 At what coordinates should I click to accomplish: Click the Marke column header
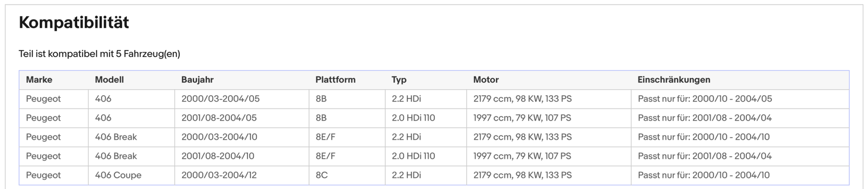coord(39,80)
